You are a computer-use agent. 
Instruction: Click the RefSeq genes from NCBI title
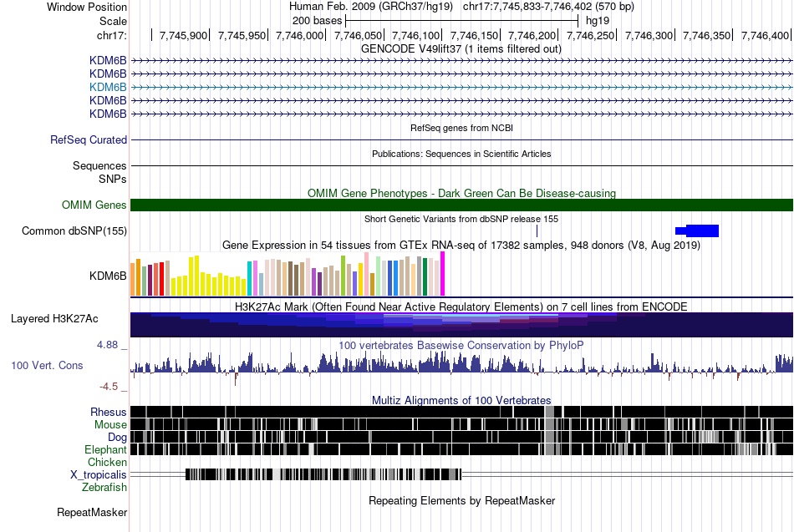pos(462,128)
